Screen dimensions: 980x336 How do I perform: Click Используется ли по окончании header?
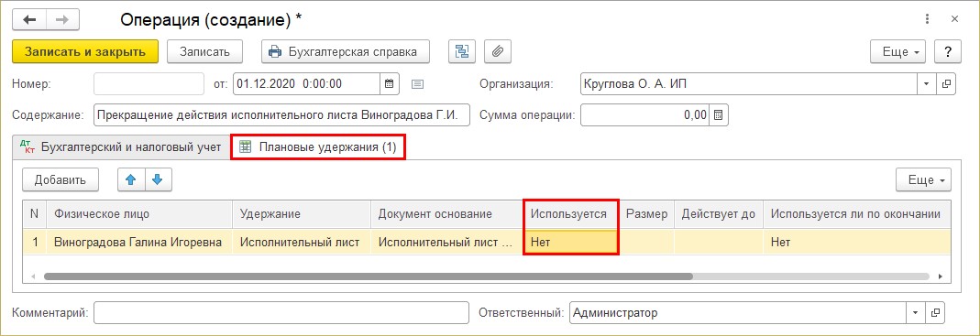[857, 214]
